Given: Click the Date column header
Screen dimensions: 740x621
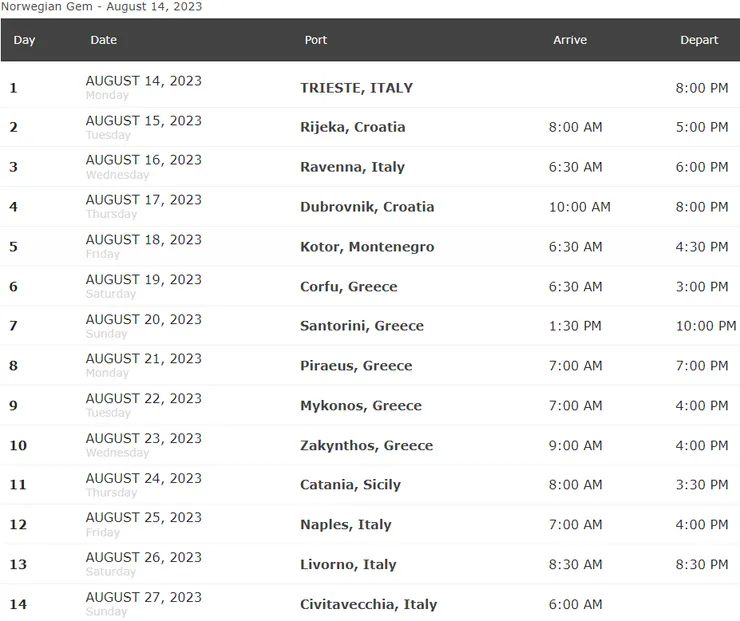Looking at the screenshot, I should pos(103,40).
